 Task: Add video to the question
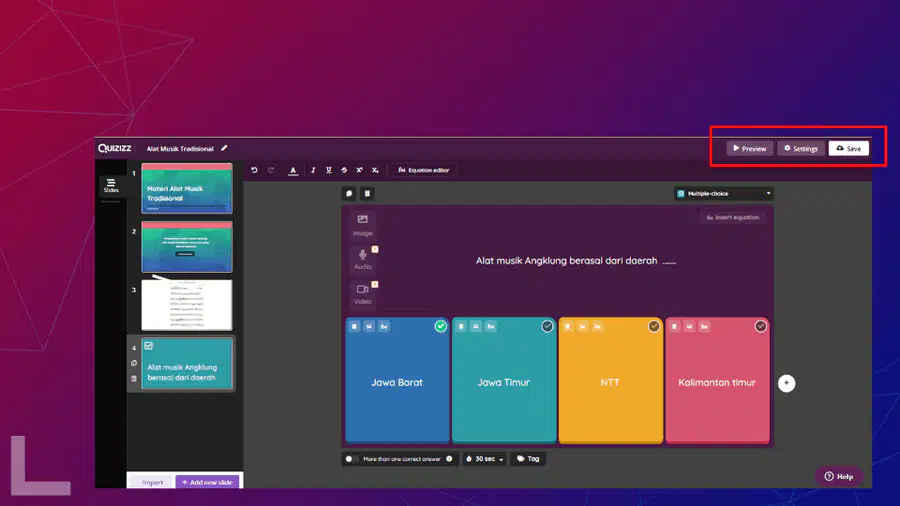[x=362, y=294]
